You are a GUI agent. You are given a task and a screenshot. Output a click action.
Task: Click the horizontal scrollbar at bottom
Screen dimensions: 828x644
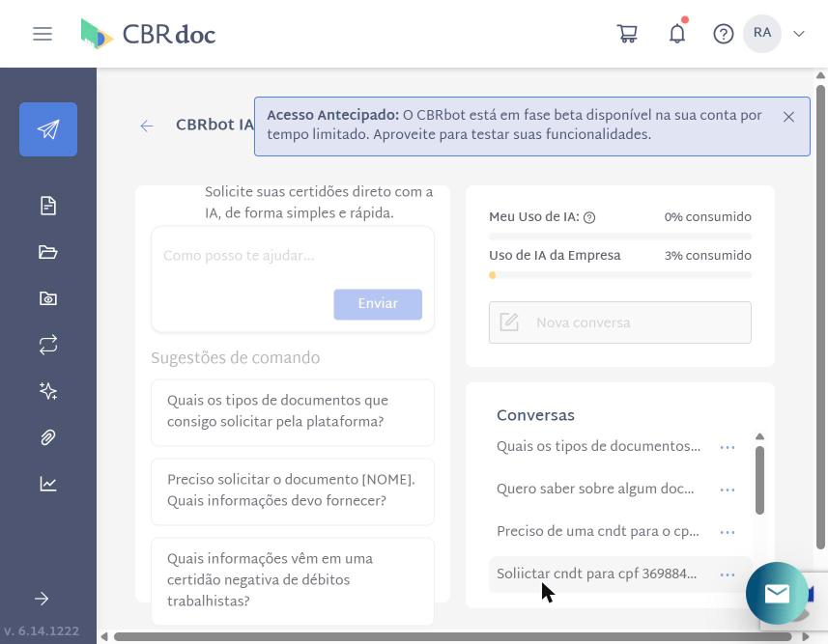pos(452,636)
